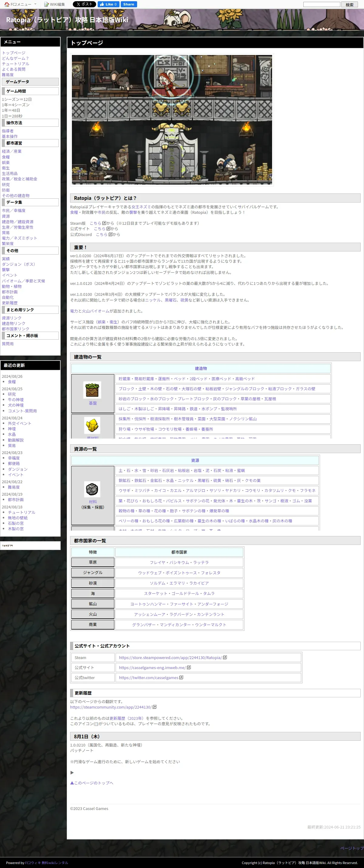The height and width of the screenshot is (868, 364).
Task: Focus the search input field
Action: pos(322,4)
